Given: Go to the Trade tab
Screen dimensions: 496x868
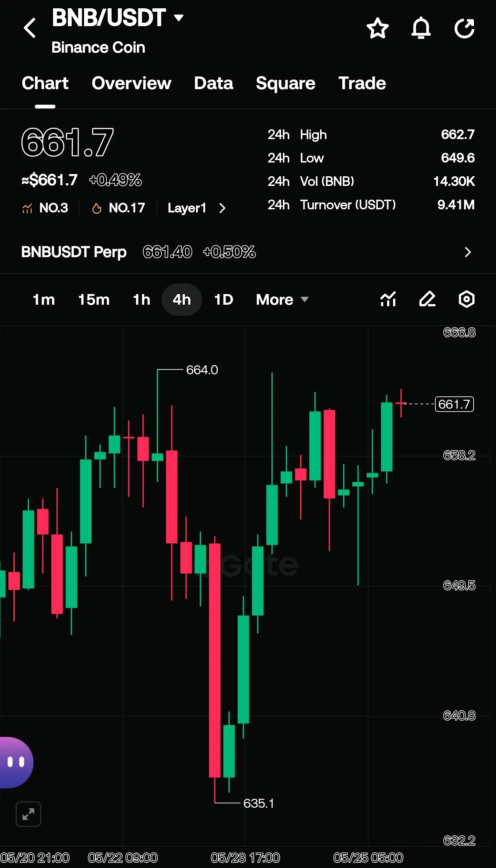Looking at the screenshot, I should [362, 83].
